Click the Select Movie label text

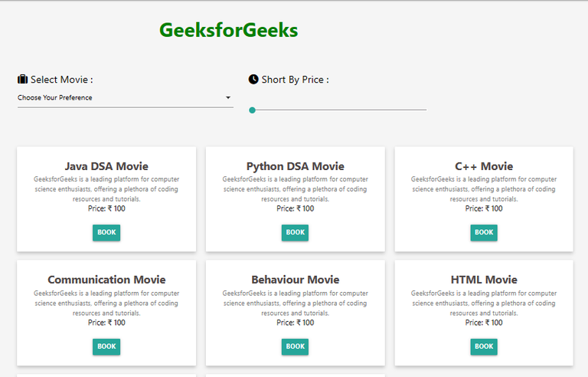click(61, 80)
